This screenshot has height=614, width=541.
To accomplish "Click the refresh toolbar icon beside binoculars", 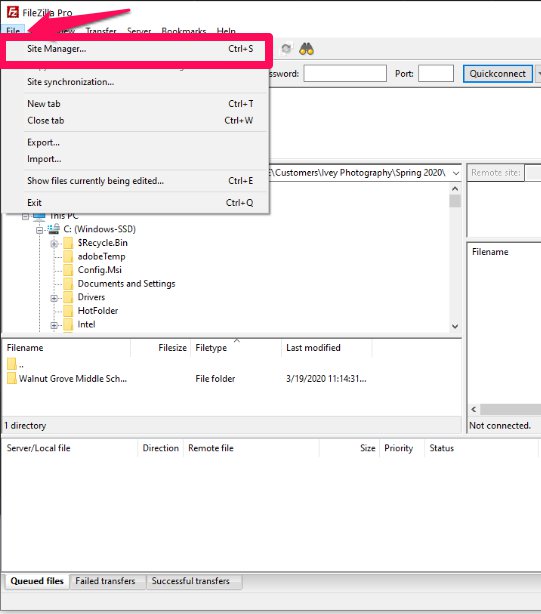I will [x=286, y=49].
